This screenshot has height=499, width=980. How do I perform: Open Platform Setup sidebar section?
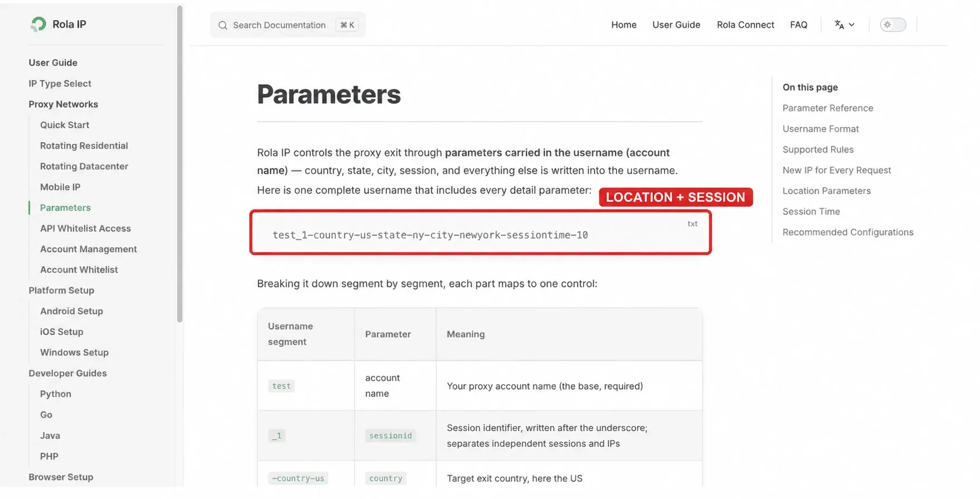61,289
